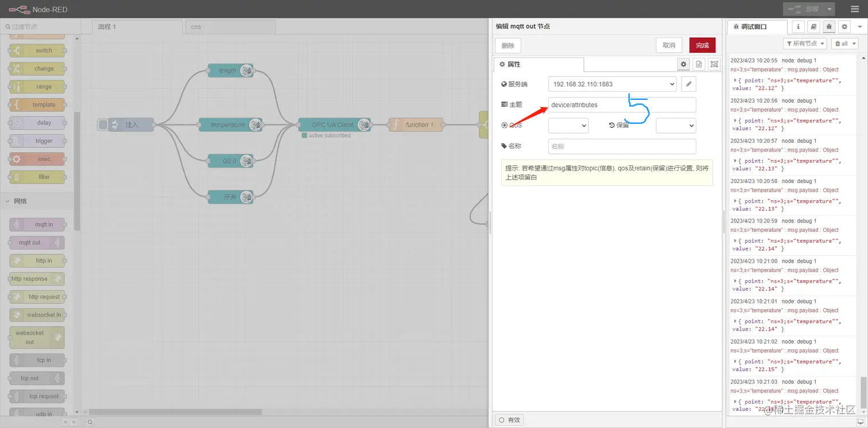Viewport: 868px width, 428px height.
Task: Select the tcp in palette node
Action: 37,360
